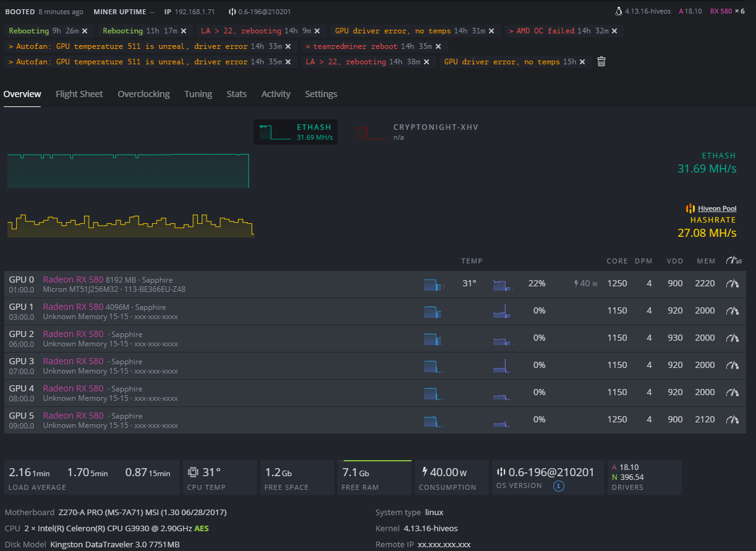The width and height of the screenshot is (756, 551).
Task: Dismiss the 'Rebooting 9h 26m' notification
Action: [x=85, y=31]
